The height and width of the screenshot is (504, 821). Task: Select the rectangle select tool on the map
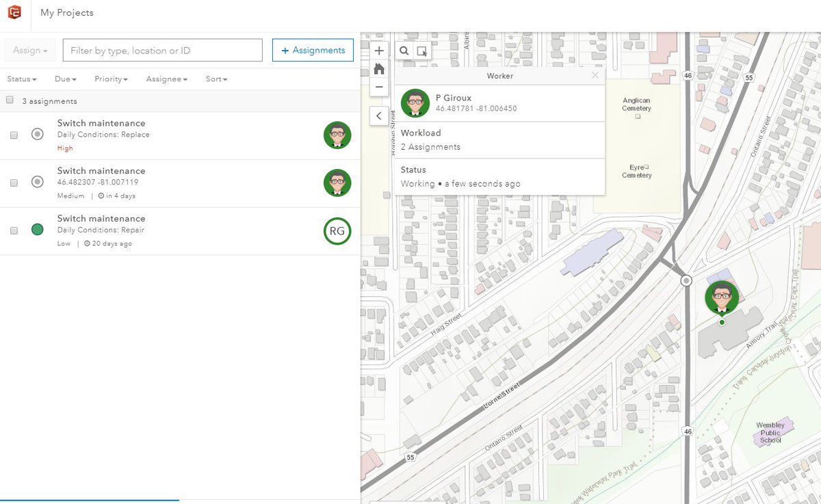coord(421,50)
